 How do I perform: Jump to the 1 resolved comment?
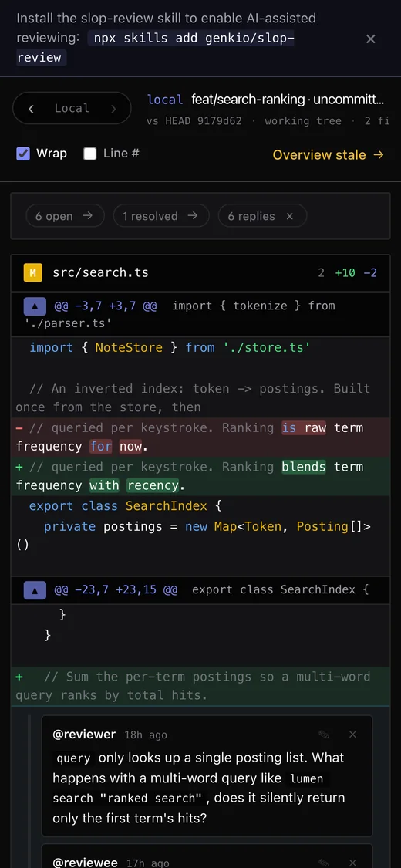click(x=161, y=217)
